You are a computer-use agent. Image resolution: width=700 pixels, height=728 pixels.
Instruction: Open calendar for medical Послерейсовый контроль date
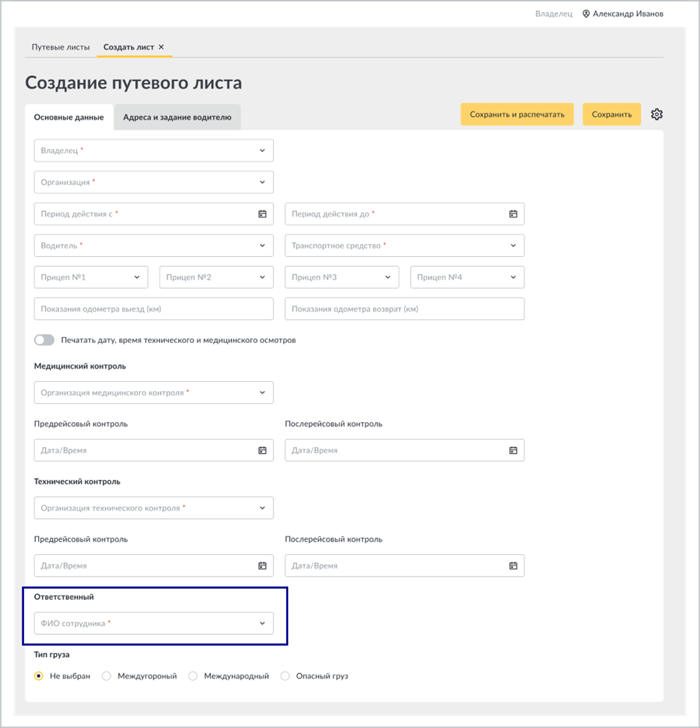(x=513, y=450)
